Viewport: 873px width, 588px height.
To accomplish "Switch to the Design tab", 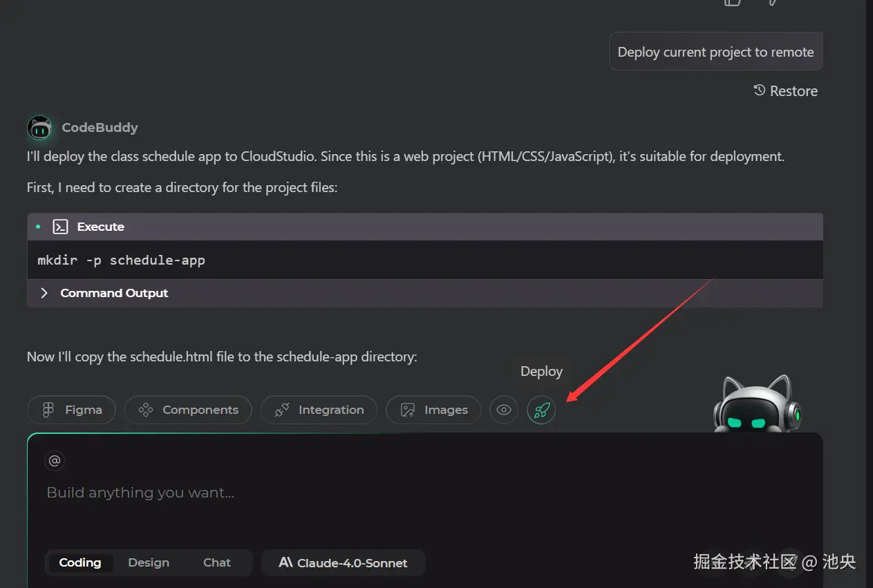I will pos(149,562).
